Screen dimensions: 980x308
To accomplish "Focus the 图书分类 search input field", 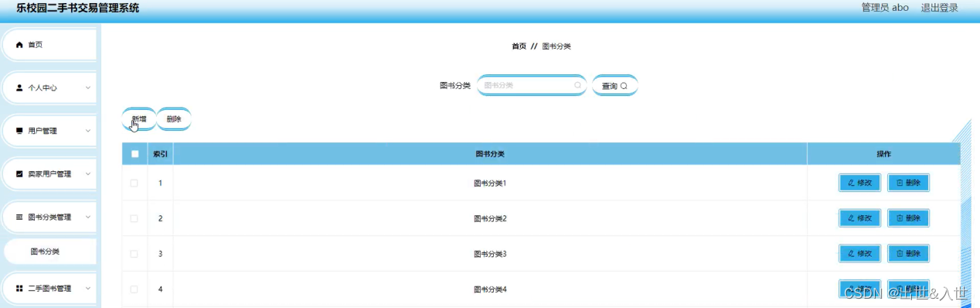I will coord(532,85).
